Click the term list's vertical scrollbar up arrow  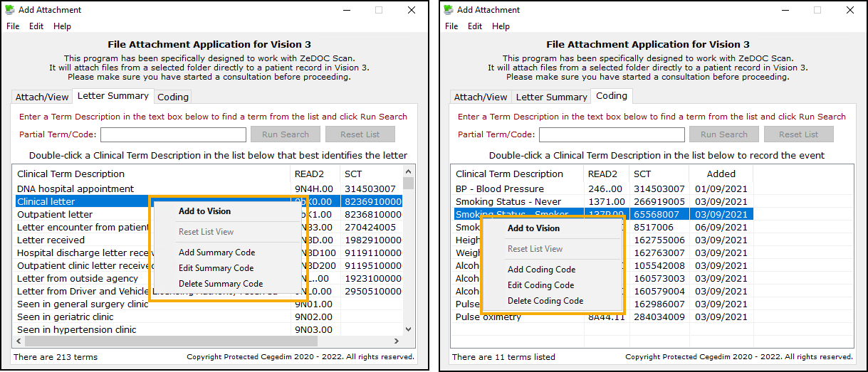click(x=409, y=171)
